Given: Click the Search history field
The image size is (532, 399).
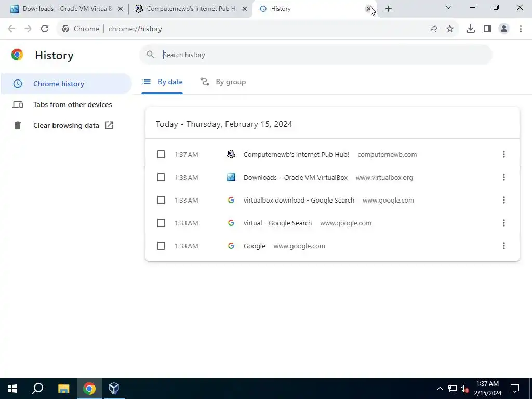Looking at the screenshot, I should [315, 55].
